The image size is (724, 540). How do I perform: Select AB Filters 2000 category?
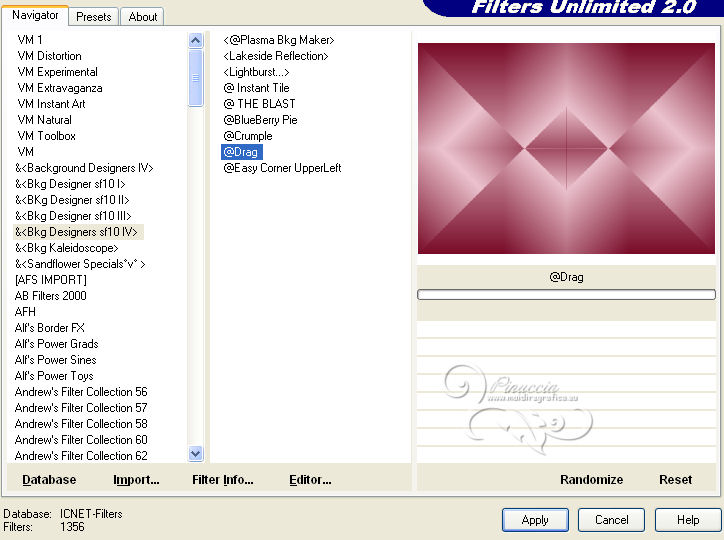tap(51, 296)
